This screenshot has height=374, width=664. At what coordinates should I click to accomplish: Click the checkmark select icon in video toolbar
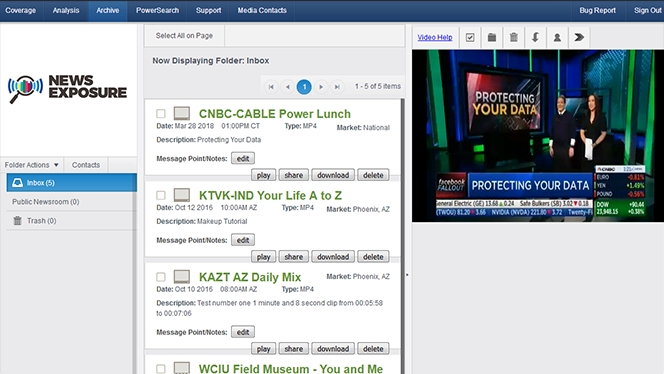tap(470, 37)
